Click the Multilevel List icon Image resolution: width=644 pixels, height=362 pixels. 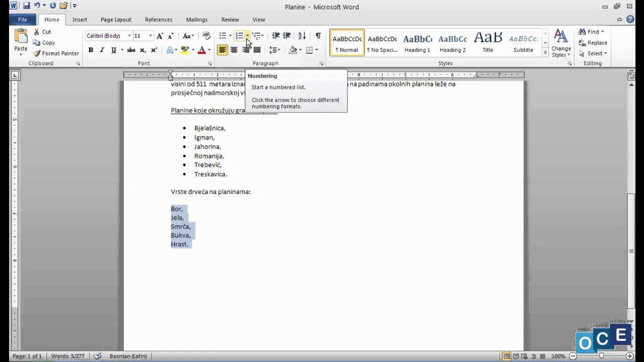tap(257, 36)
